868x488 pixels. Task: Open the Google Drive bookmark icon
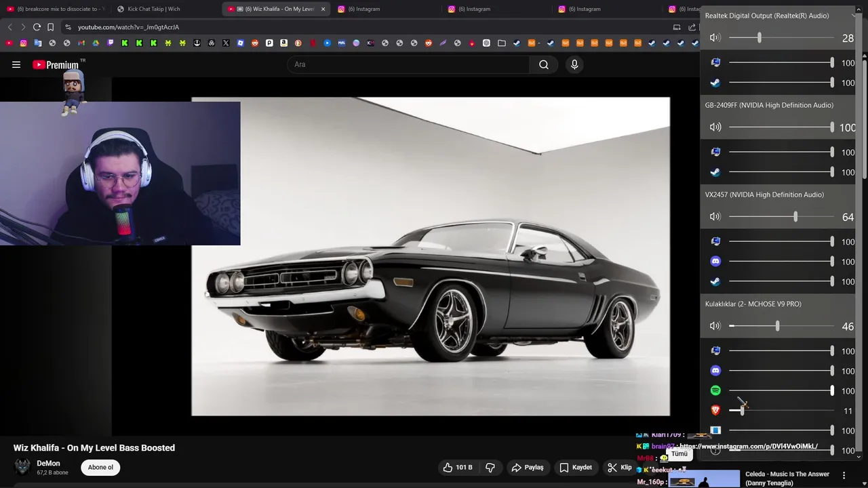(x=96, y=43)
